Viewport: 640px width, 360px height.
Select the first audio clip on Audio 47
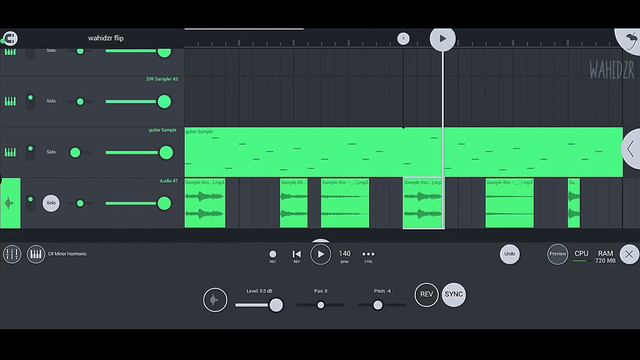click(x=205, y=203)
